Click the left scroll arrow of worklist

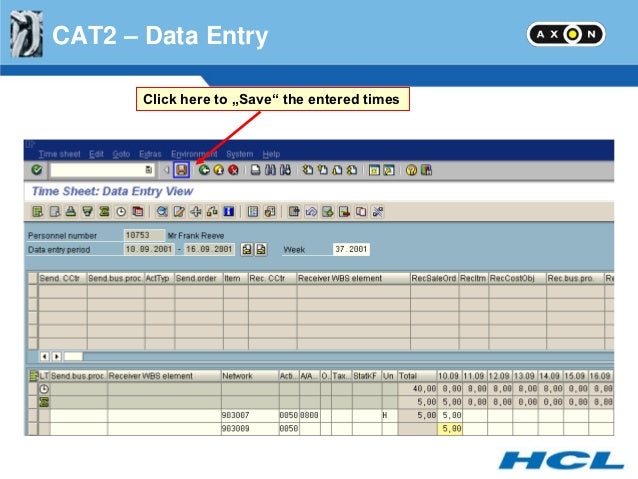pyautogui.click(x=45, y=357)
